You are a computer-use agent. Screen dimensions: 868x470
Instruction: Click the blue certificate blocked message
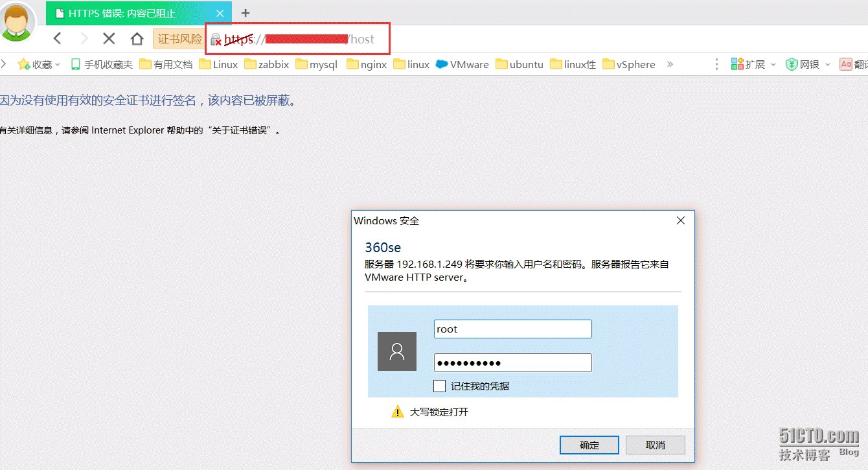point(148,100)
